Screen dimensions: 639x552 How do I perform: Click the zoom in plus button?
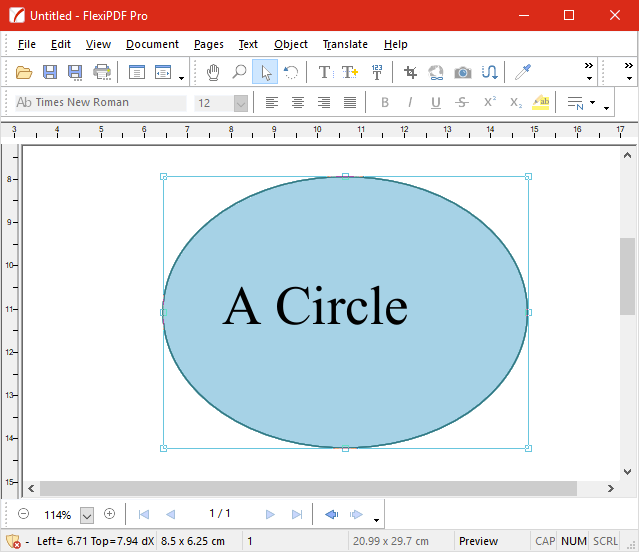(110, 514)
